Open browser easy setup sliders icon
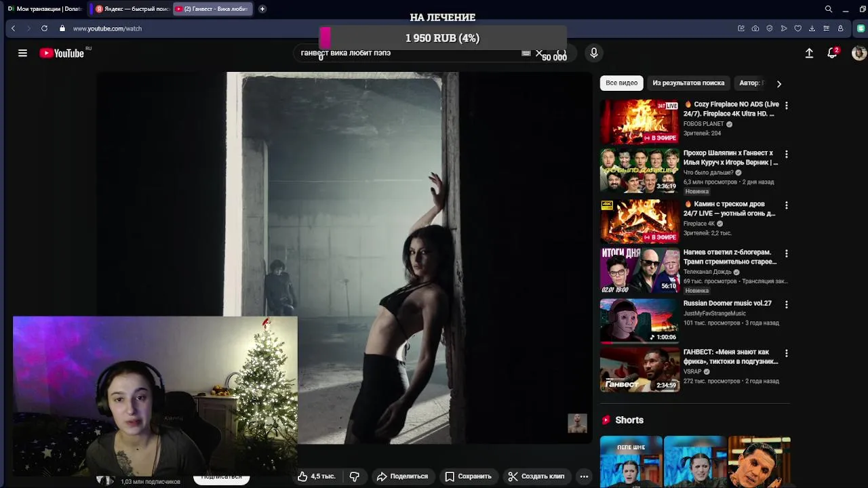This screenshot has width=868, height=488. [x=827, y=28]
